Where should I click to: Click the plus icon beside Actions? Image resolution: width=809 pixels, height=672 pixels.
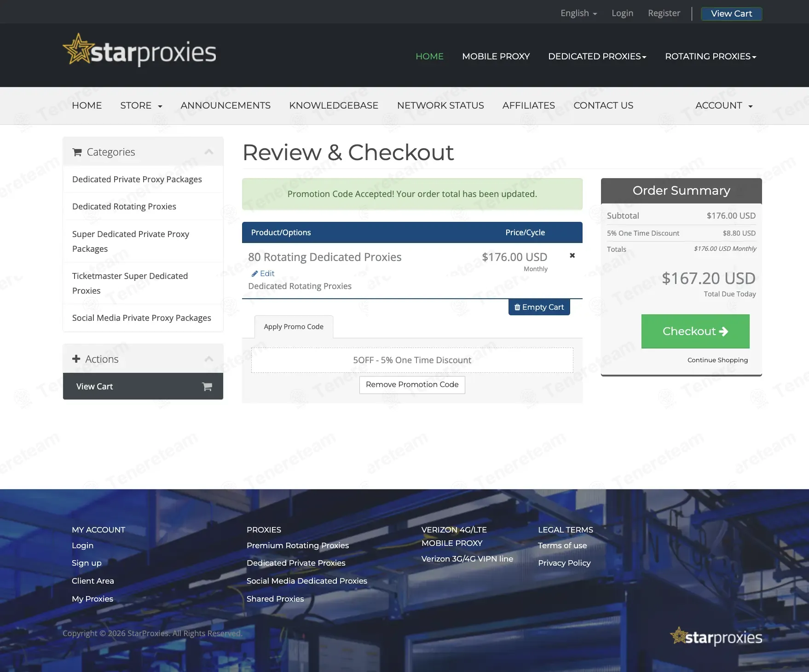tap(76, 359)
